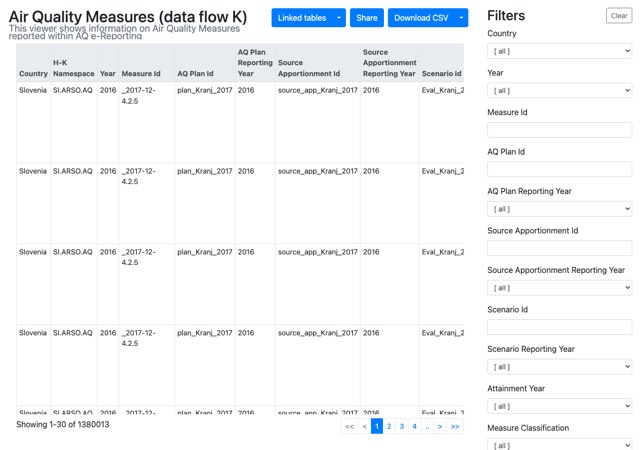
Task: Click source_app_Kranj_2017 in the first row
Action: [318, 90]
